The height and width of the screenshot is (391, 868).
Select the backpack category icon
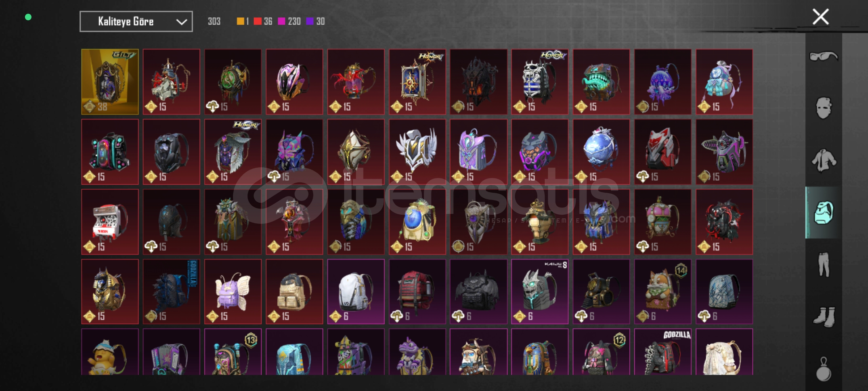tap(824, 213)
